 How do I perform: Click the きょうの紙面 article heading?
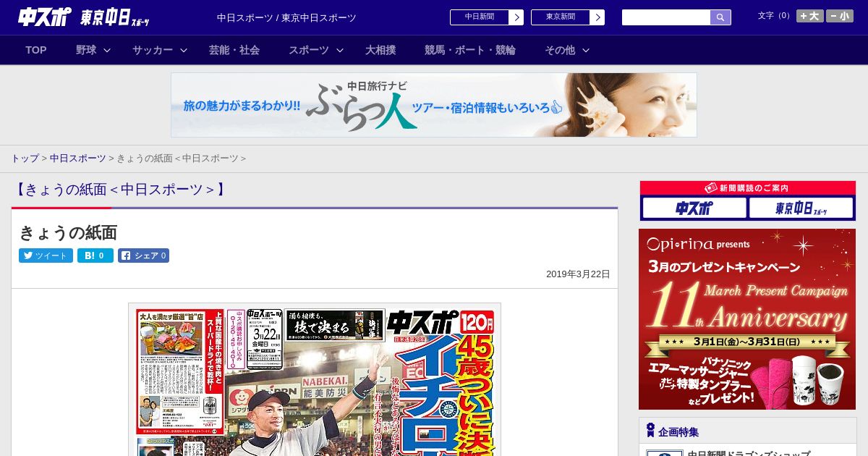pos(68,232)
